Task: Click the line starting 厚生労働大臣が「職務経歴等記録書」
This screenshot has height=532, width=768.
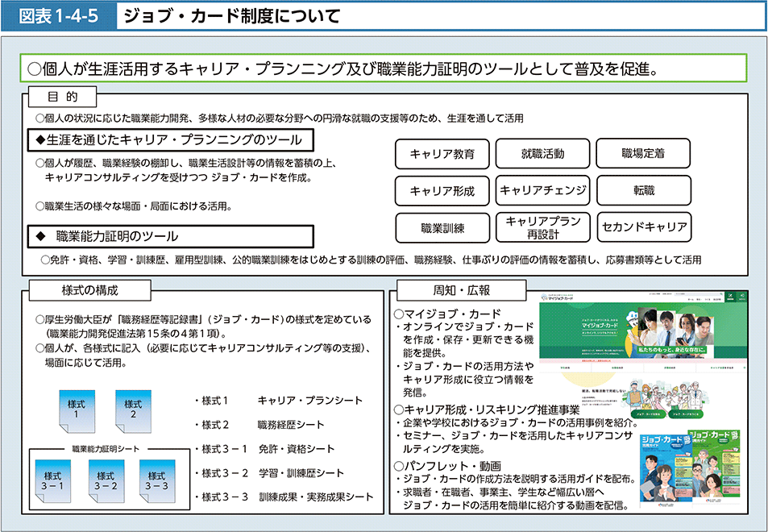Action: pos(203,320)
